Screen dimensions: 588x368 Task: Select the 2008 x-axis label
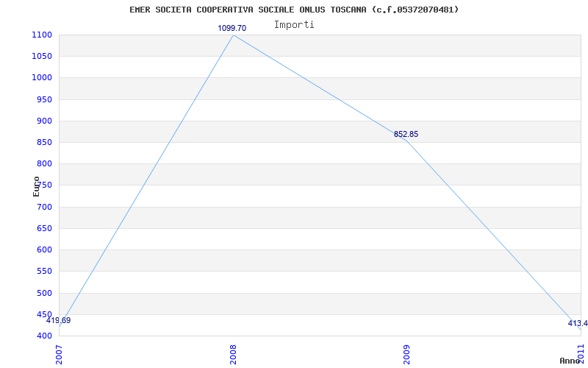pos(233,355)
